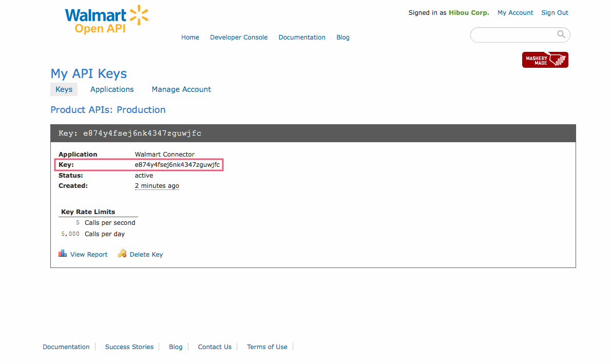Click the My API Keys heading

coord(89,73)
